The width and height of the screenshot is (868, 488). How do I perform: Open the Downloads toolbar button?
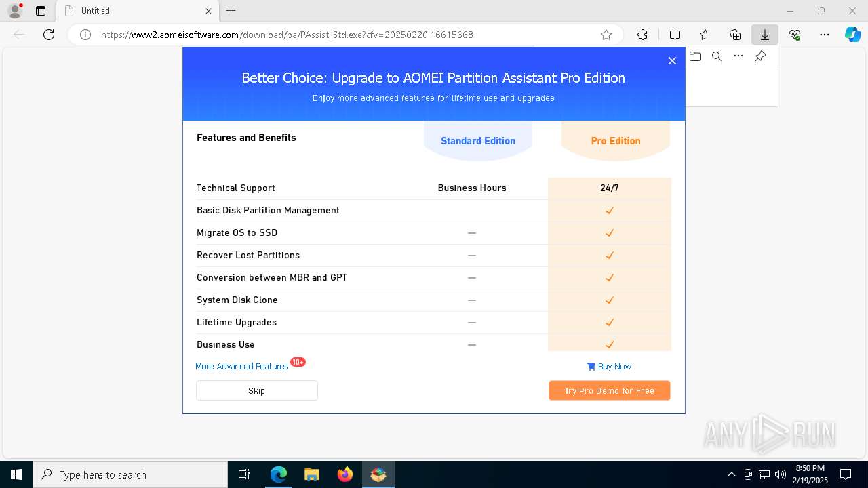point(765,35)
